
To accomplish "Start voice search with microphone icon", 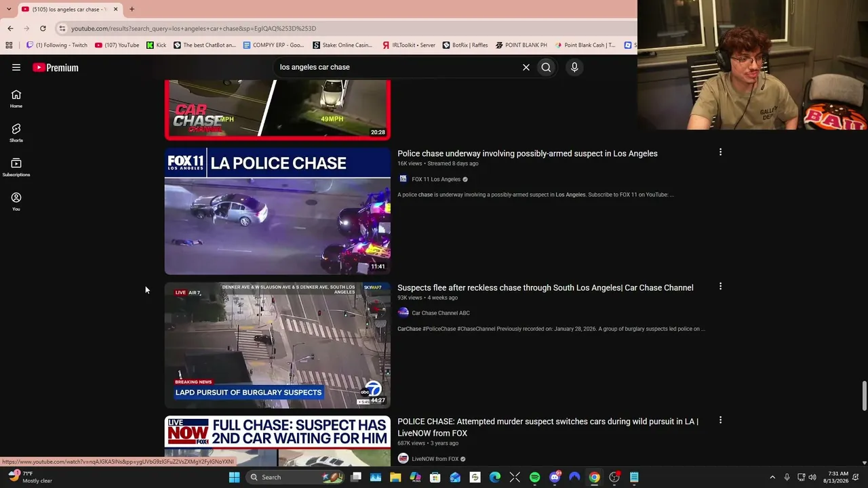I will click(574, 67).
